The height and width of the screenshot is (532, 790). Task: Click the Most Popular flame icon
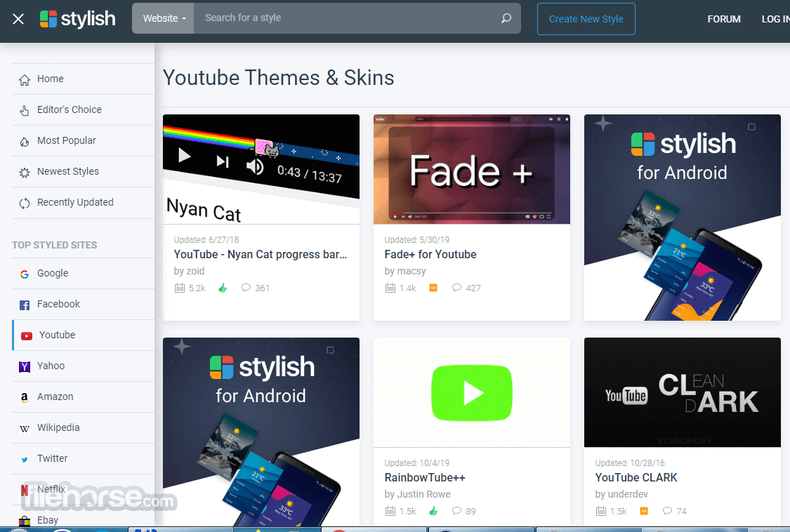pyautogui.click(x=24, y=142)
